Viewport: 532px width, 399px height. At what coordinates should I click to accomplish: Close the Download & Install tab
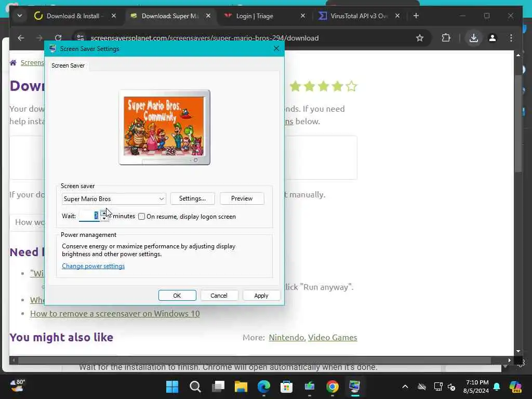pos(114,16)
